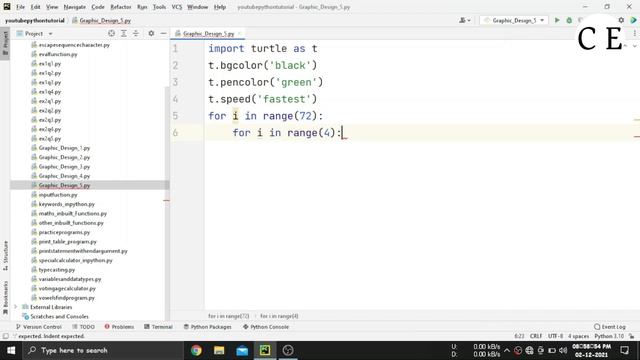This screenshot has width=640, height=360.
Task: Click the Type here to search box
Action: click(x=102, y=350)
